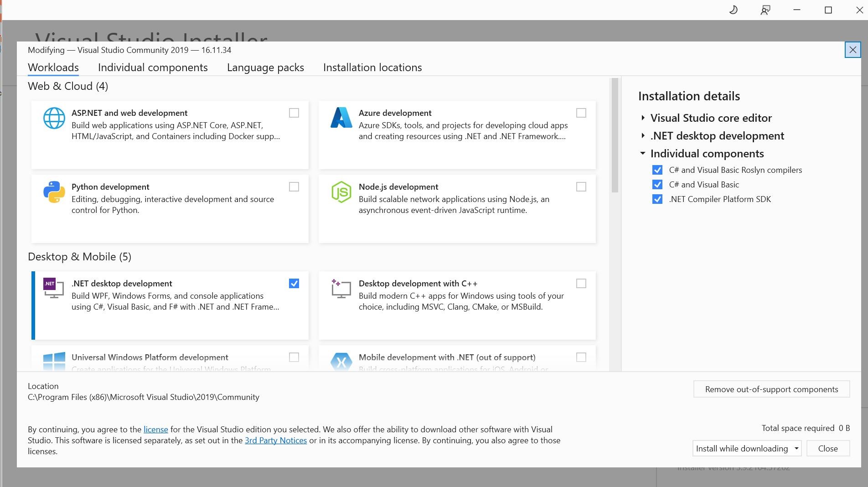This screenshot has height=487, width=868.
Task: Open the 3rd Party Notices link
Action: pyautogui.click(x=276, y=440)
